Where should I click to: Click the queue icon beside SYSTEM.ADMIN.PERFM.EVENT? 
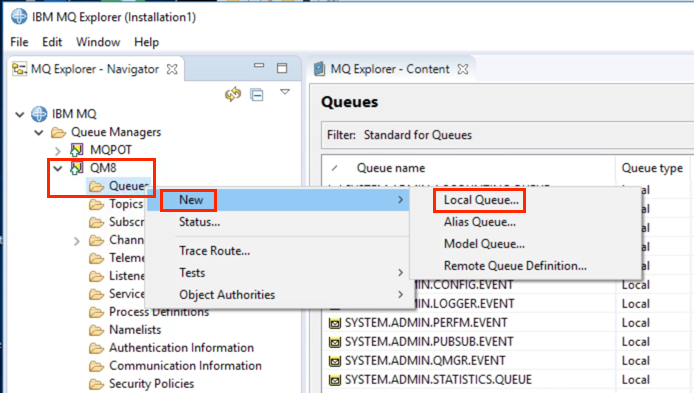click(335, 324)
